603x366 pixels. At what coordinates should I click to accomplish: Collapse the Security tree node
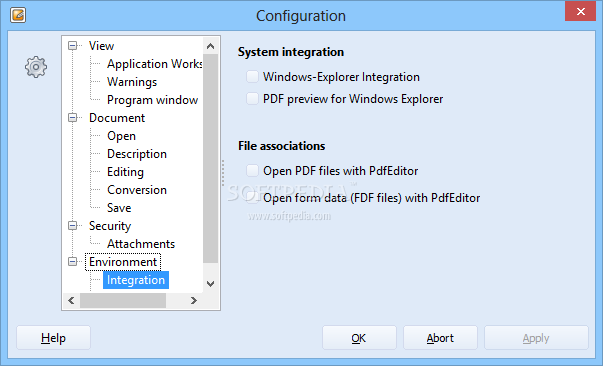(x=72, y=226)
